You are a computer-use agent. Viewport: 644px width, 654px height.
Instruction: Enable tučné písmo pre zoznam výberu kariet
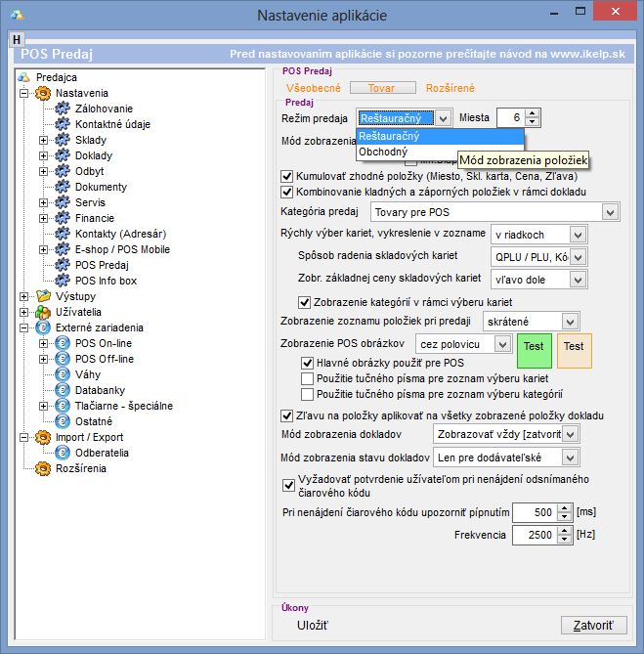(x=307, y=377)
